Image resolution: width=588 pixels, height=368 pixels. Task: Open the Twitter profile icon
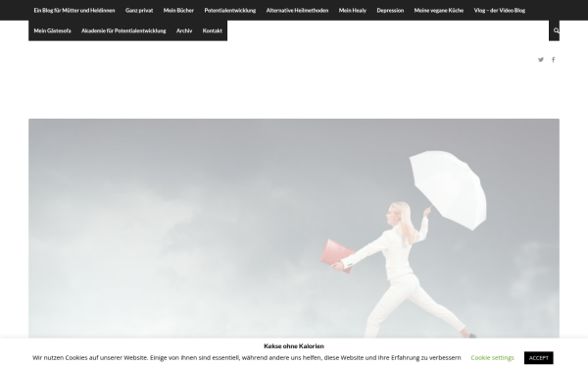pyautogui.click(x=541, y=59)
